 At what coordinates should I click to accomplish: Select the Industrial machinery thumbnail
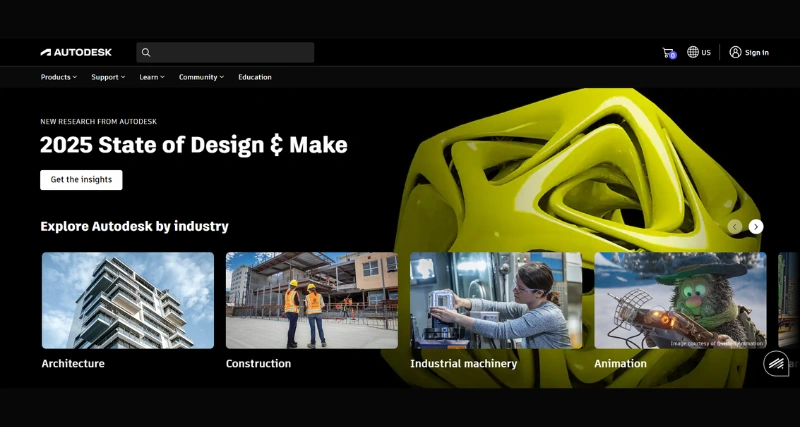[x=495, y=300]
